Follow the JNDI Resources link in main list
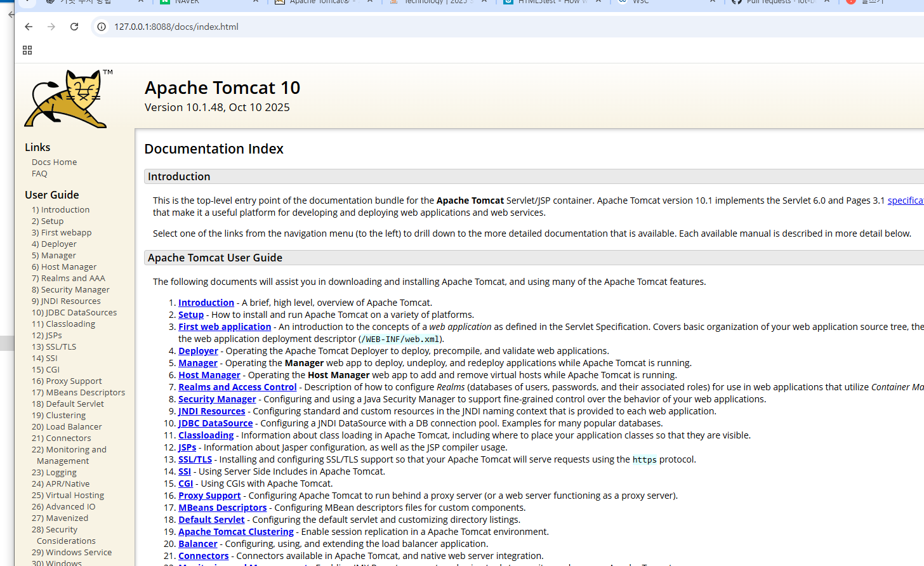Image resolution: width=924 pixels, height=566 pixels. 211,411
